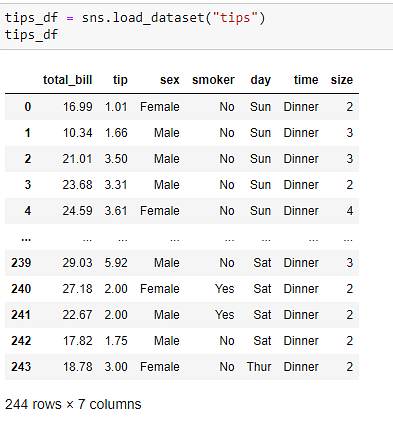The image size is (393, 423).
Task: Click Yes smoker value in row 240
Action: [x=225, y=289]
